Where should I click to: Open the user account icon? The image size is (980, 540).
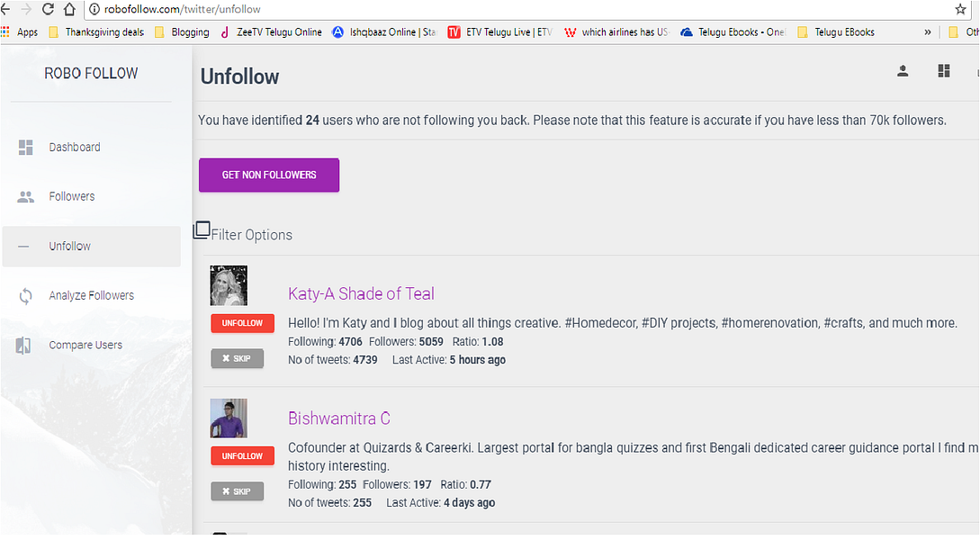click(x=903, y=71)
